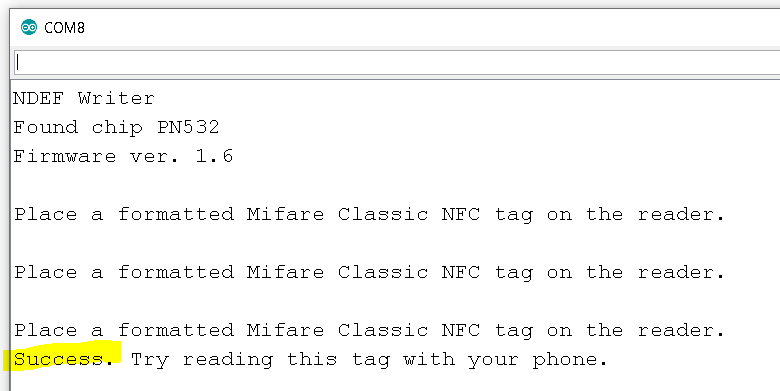Click the COM8 window title text

point(64,28)
